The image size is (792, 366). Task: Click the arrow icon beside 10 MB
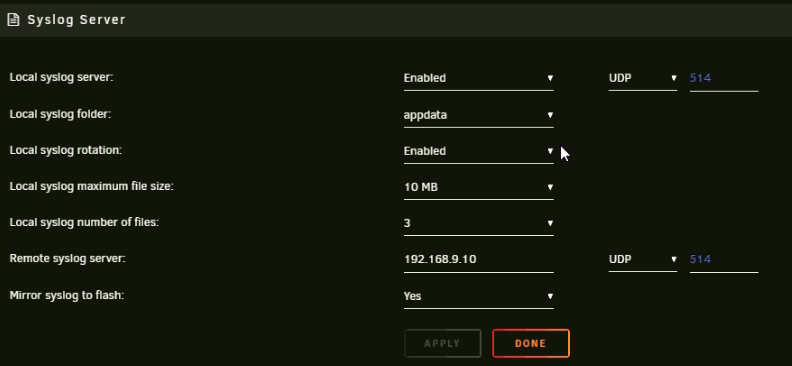tap(550, 187)
